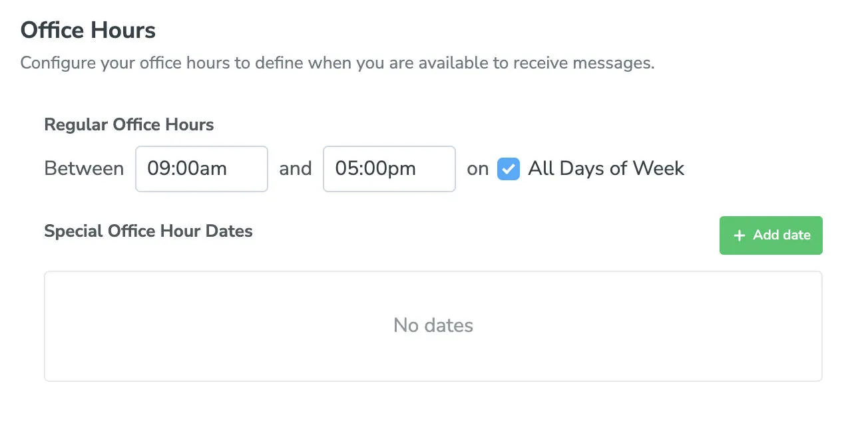Click the word Between before the time fields

(84, 169)
